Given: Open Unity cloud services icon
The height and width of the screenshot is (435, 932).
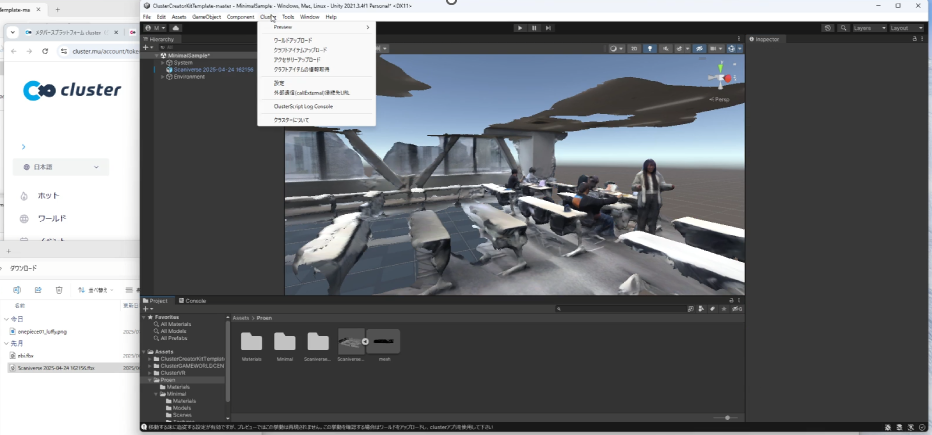Looking at the screenshot, I should pyautogui.click(x=176, y=28).
